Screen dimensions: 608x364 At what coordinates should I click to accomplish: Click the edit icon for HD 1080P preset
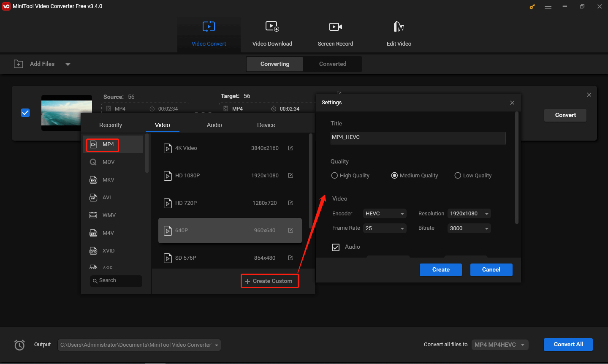290,175
